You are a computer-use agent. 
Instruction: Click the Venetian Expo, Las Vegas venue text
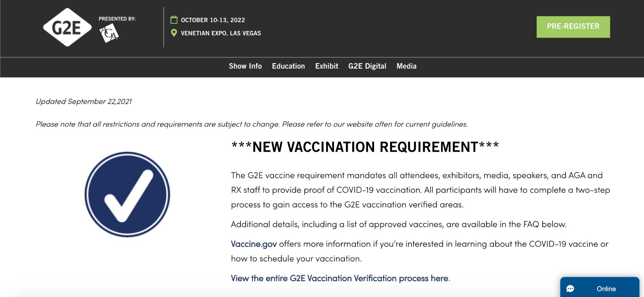click(x=221, y=33)
